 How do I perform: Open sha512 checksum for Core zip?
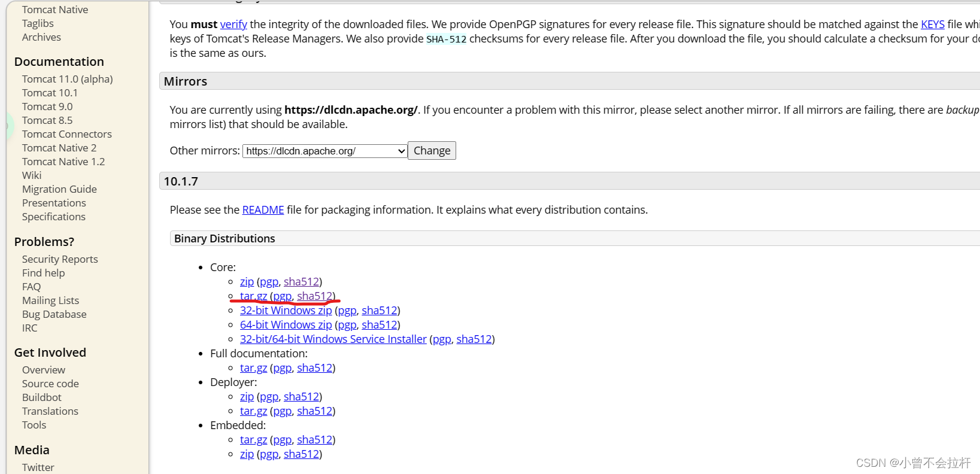click(x=301, y=282)
